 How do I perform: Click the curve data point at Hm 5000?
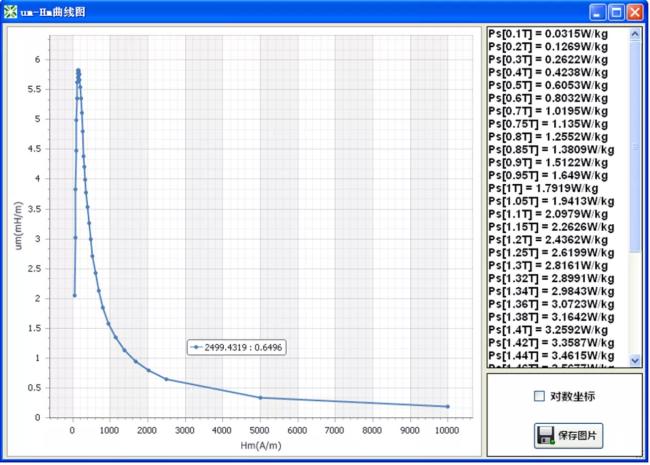pyautogui.click(x=260, y=398)
